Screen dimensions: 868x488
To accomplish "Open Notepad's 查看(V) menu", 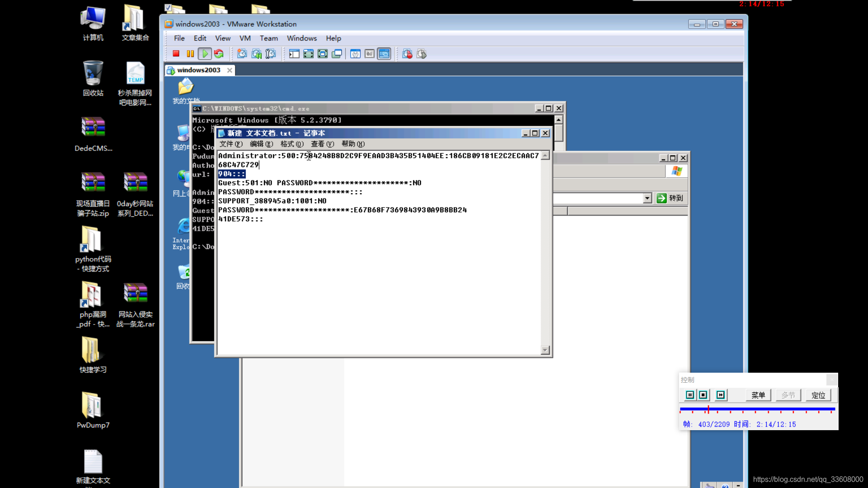I will point(322,144).
